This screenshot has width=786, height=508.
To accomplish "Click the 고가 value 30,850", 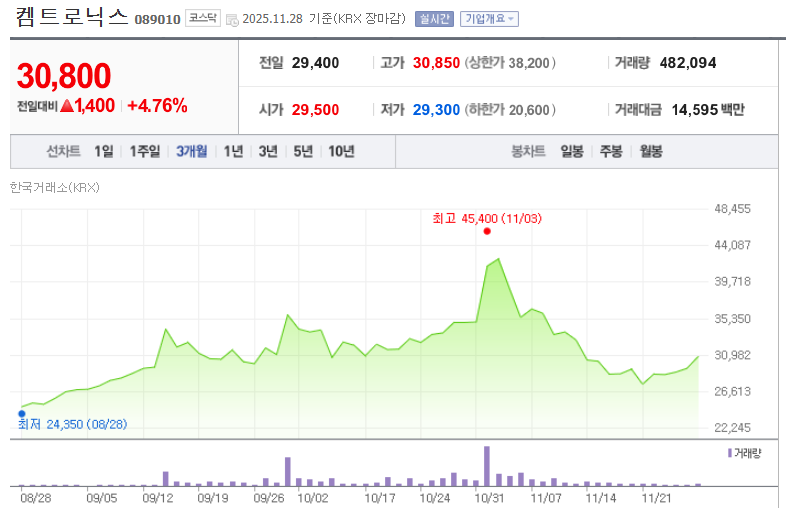I will pyautogui.click(x=436, y=63).
